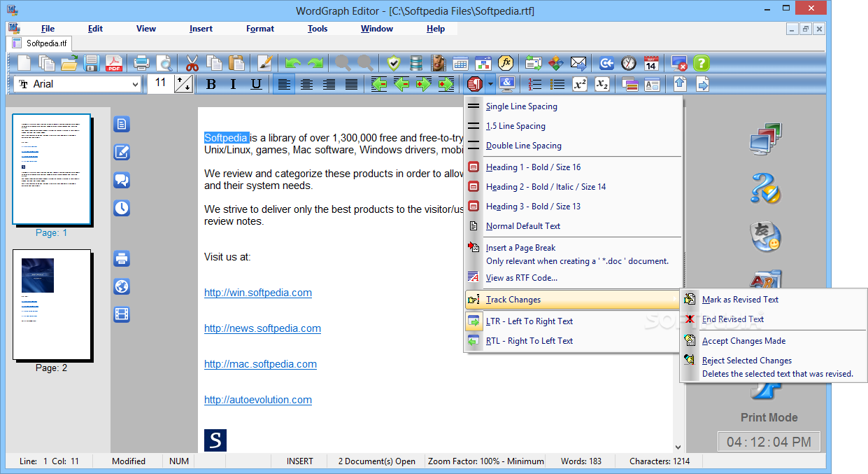Select View as RTF Code
868x474 pixels.
click(x=522, y=278)
